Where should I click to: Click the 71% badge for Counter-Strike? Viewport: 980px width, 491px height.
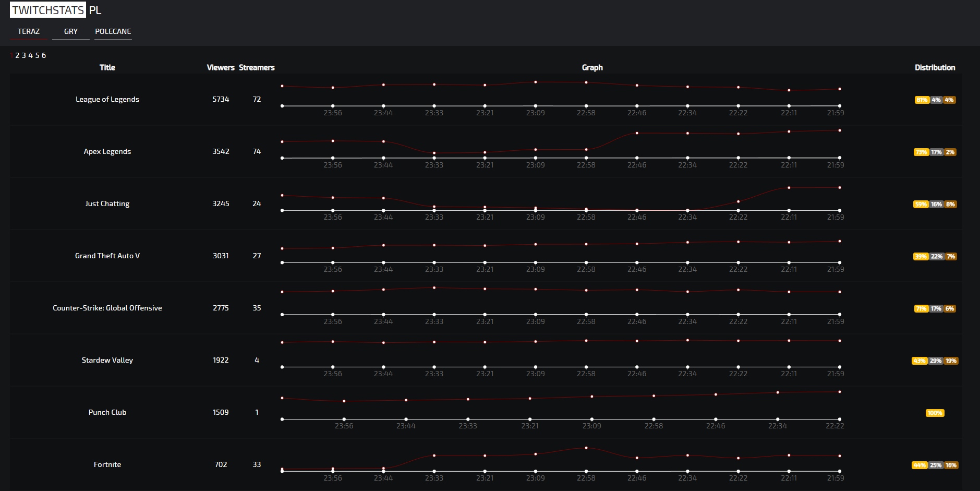(922, 309)
